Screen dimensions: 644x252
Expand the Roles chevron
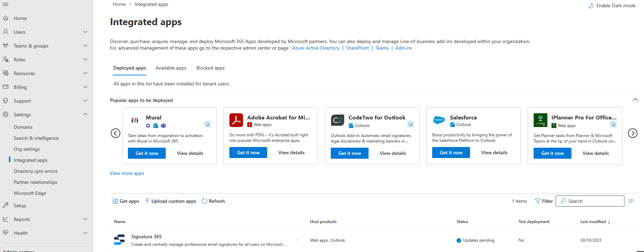[85, 60]
